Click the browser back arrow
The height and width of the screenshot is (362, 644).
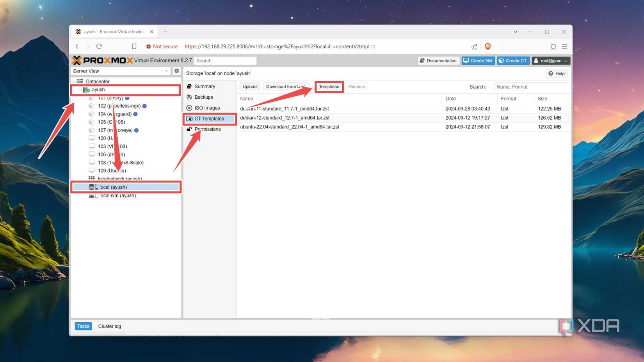pyautogui.click(x=77, y=46)
